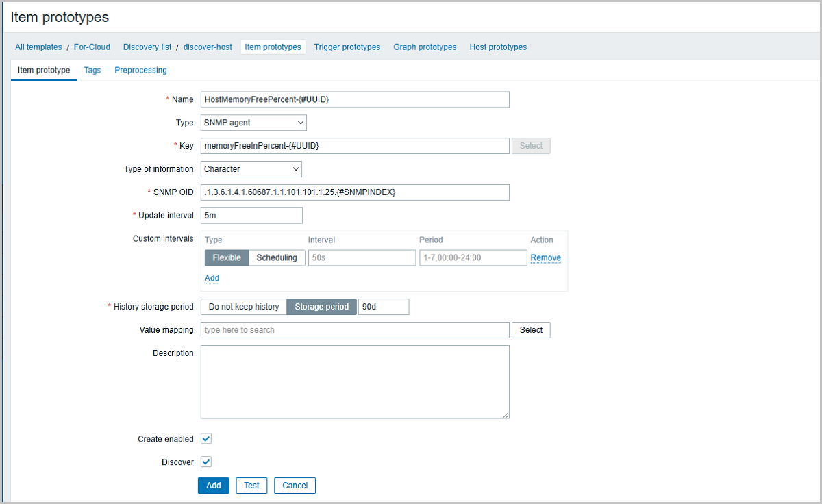The height and width of the screenshot is (504, 822).
Task: Choose Do not keep history option
Action: click(243, 307)
